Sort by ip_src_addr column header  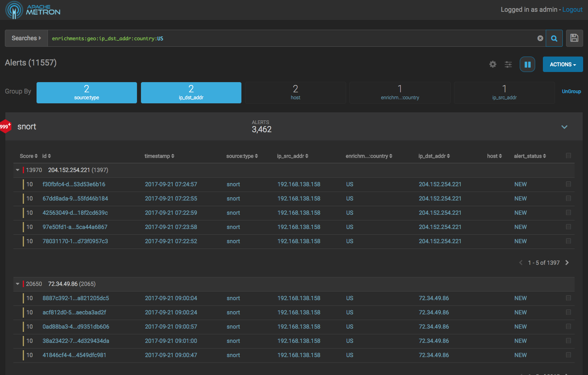click(293, 156)
